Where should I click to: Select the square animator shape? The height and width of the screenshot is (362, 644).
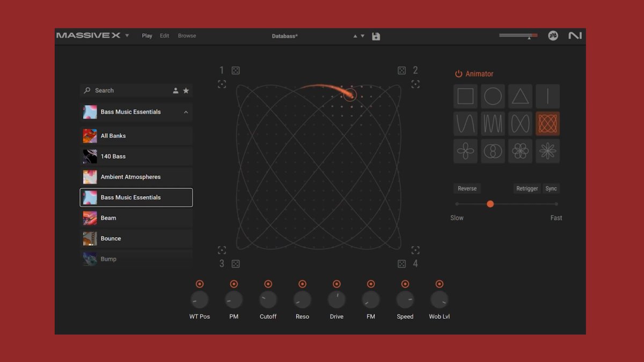(x=465, y=97)
